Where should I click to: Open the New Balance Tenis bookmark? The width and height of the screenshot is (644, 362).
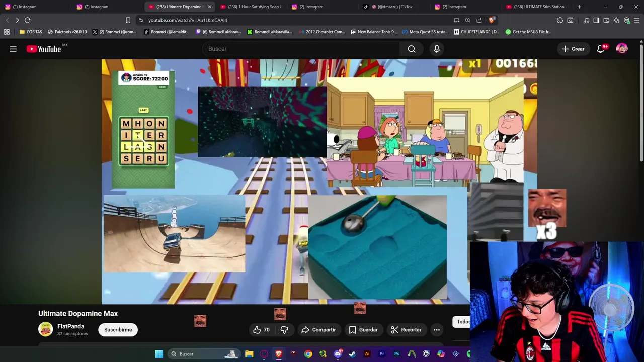373,32
